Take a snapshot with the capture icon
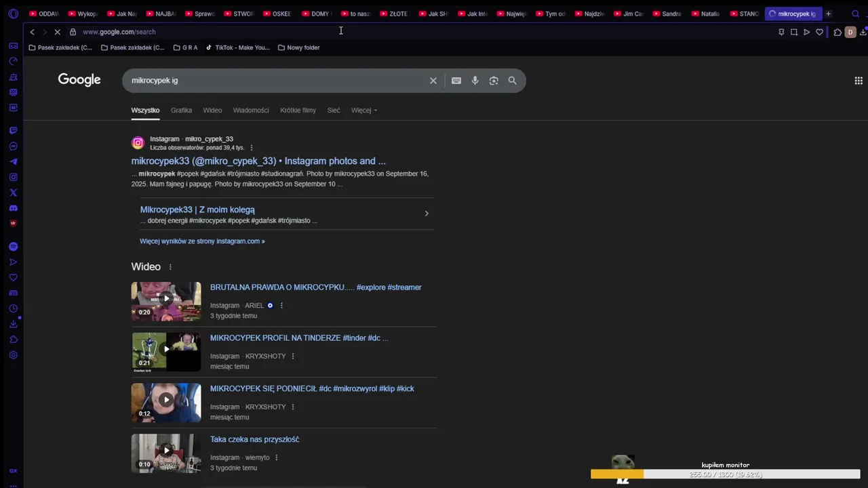Viewport: 868px width, 488px height. [794, 32]
